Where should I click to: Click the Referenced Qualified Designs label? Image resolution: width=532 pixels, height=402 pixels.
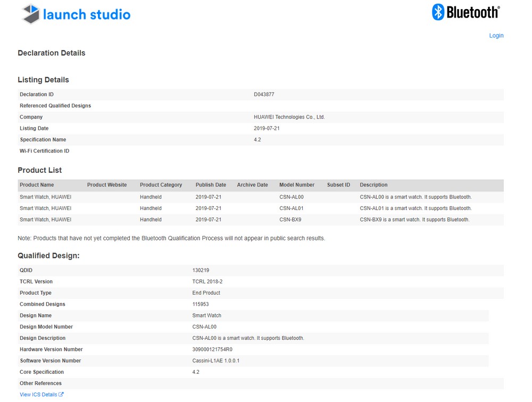(x=55, y=105)
